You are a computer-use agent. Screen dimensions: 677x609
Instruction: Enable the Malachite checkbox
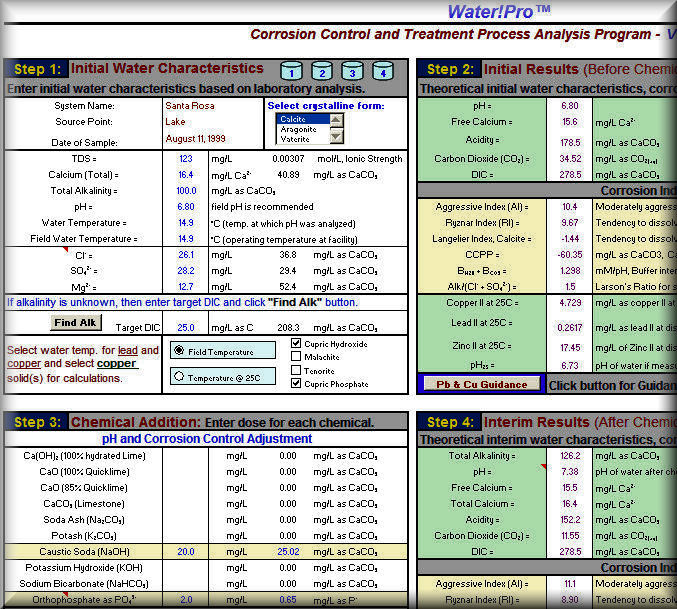[x=296, y=357]
